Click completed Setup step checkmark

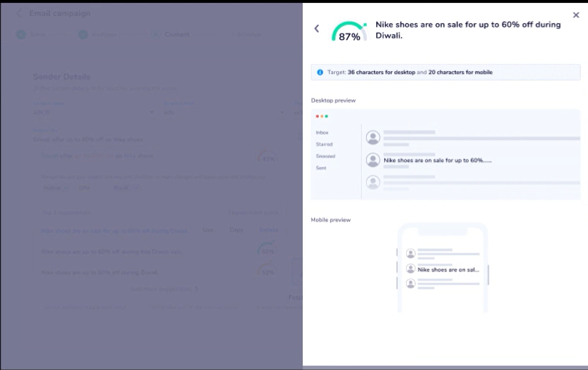(x=21, y=34)
